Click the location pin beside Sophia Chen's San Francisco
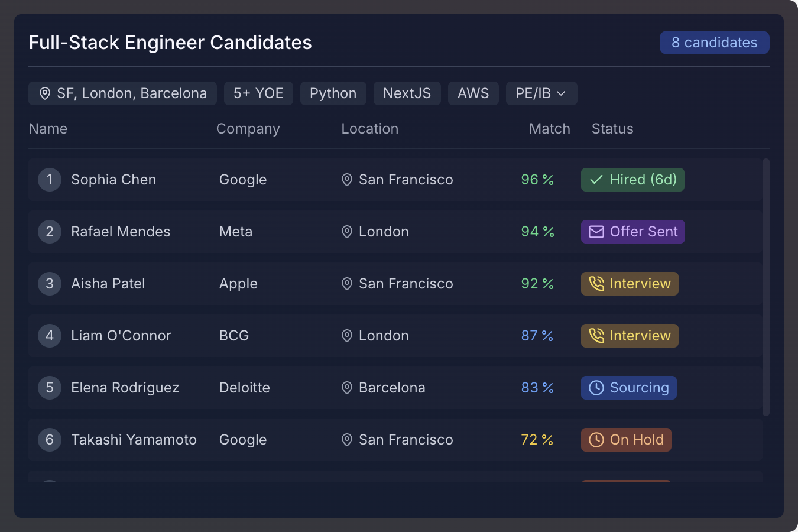This screenshot has width=798, height=532. coord(346,180)
